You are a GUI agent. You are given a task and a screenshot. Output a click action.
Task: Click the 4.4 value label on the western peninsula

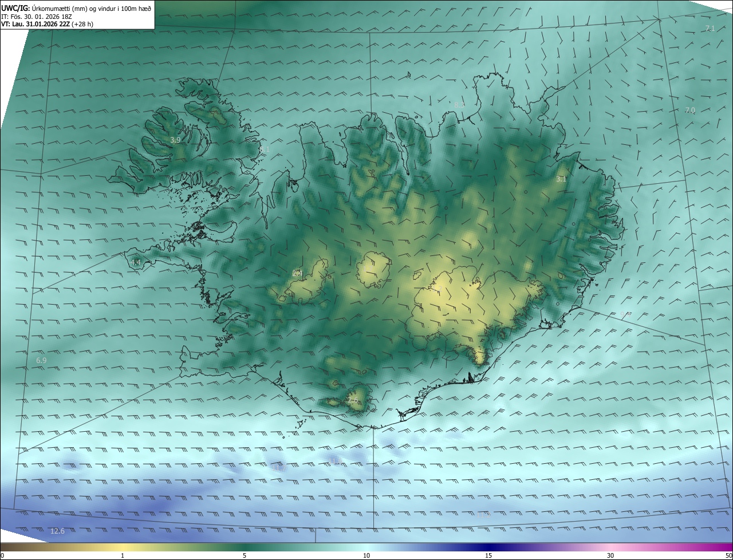(136, 262)
